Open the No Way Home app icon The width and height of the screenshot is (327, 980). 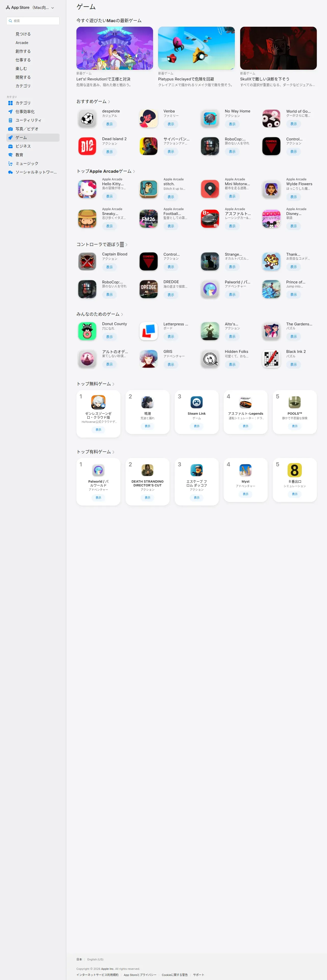pyautogui.click(x=210, y=119)
